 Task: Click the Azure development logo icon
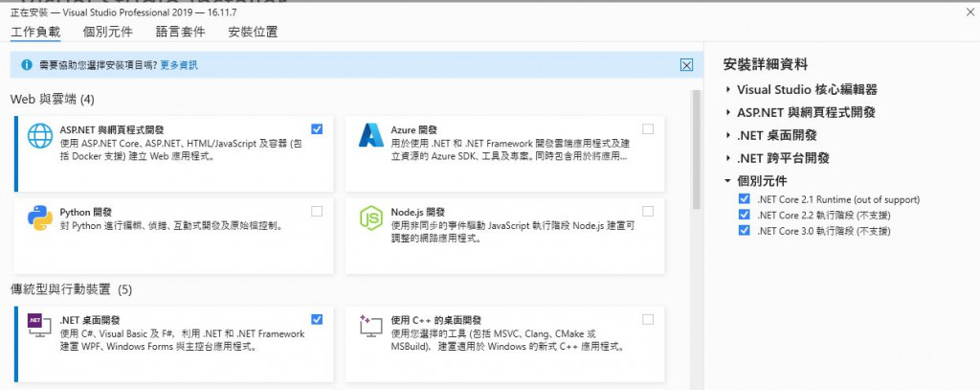(370, 135)
